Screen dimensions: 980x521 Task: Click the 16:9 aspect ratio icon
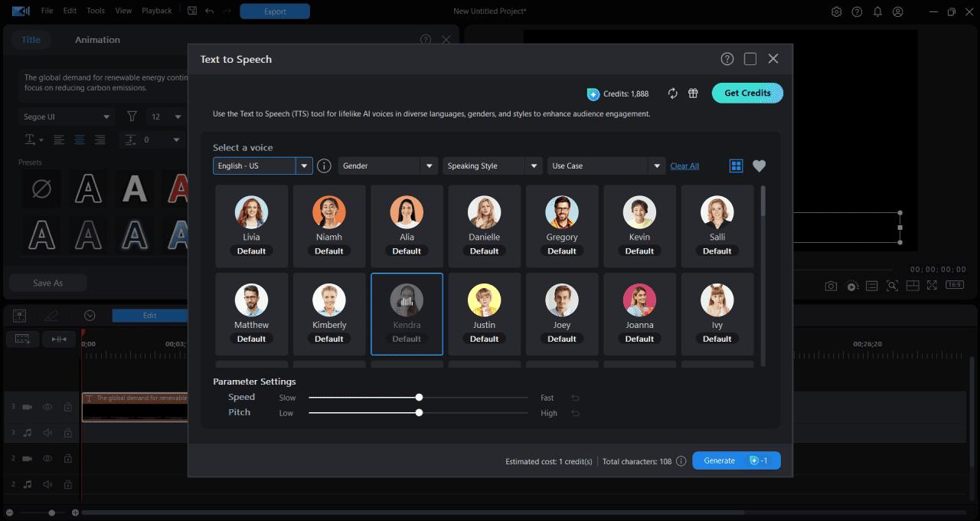point(953,285)
